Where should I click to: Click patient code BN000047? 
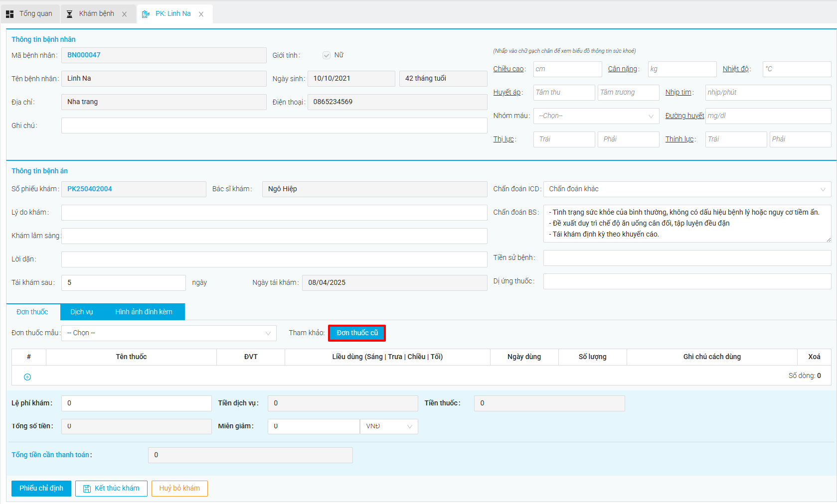(x=84, y=55)
